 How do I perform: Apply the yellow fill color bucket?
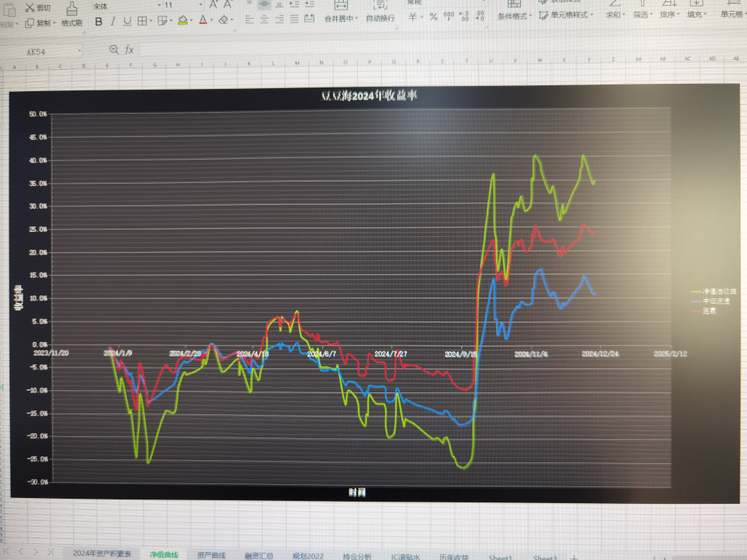[182, 20]
